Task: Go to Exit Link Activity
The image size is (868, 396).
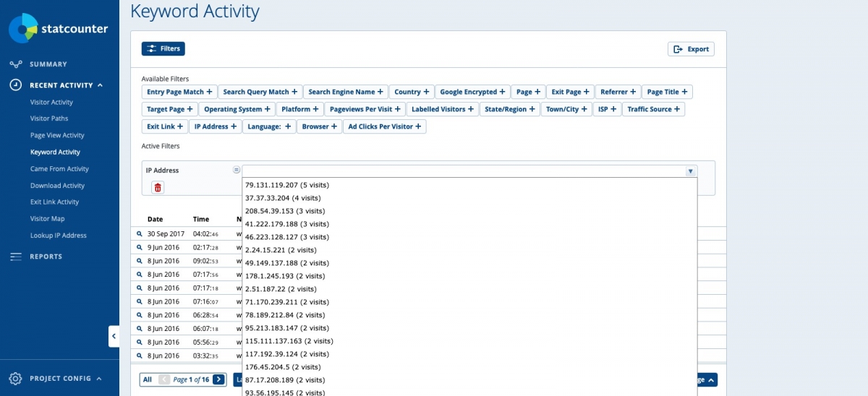Action: pyautogui.click(x=54, y=202)
